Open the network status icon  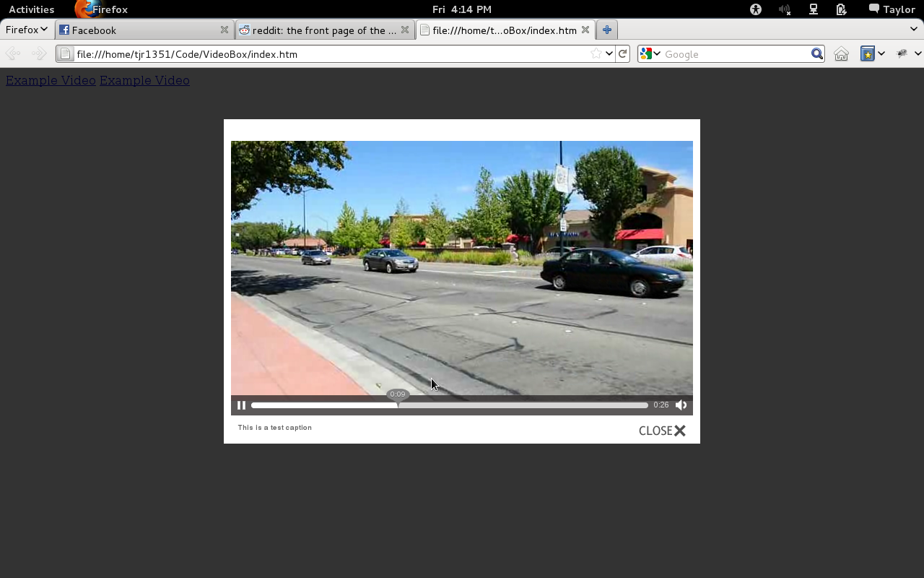814,9
